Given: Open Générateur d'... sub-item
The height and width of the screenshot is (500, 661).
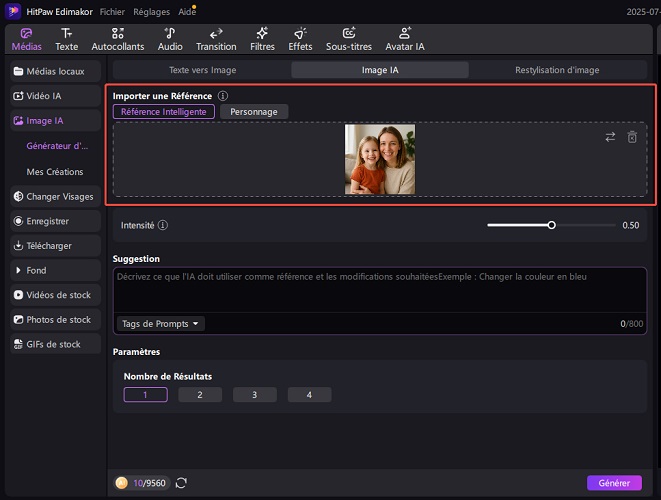Looking at the screenshot, I should point(57,146).
